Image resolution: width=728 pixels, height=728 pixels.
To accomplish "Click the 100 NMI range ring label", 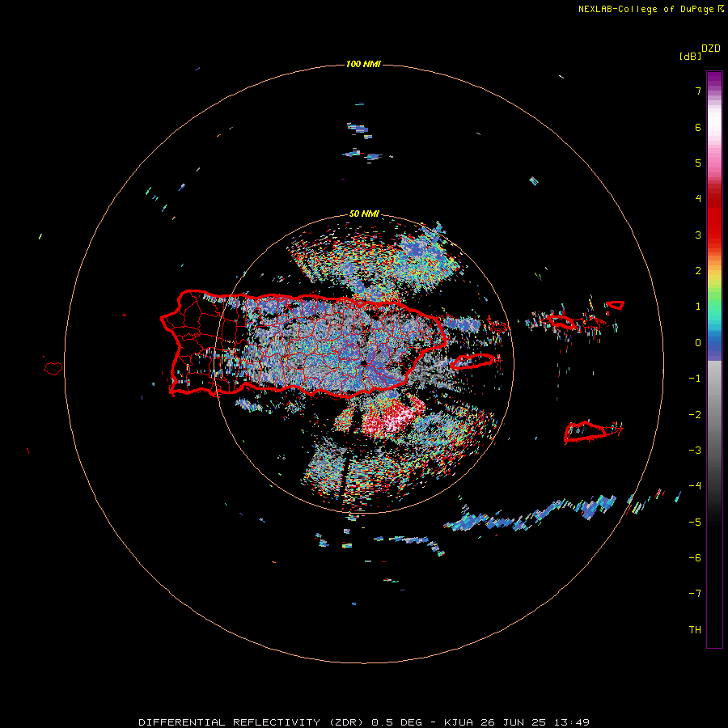I will (363, 64).
